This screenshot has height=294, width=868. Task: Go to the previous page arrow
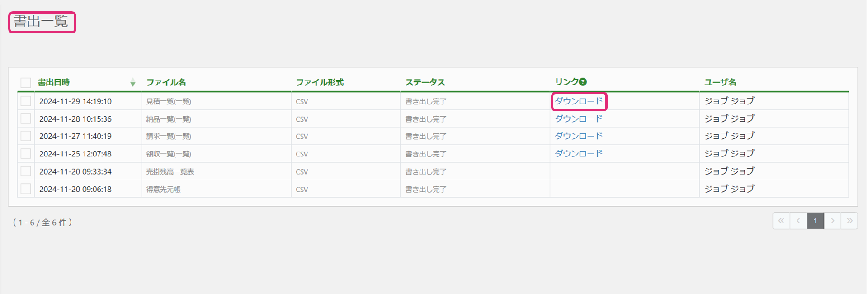tap(798, 221)
